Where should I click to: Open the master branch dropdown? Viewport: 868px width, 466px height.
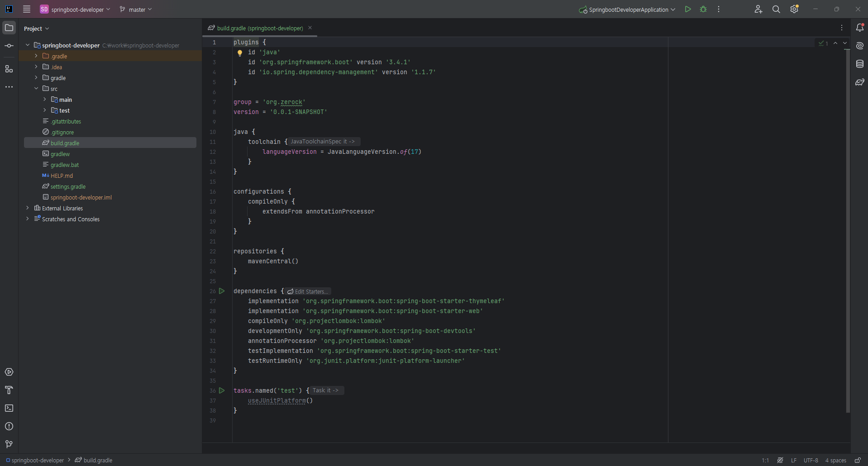(136, 9)
